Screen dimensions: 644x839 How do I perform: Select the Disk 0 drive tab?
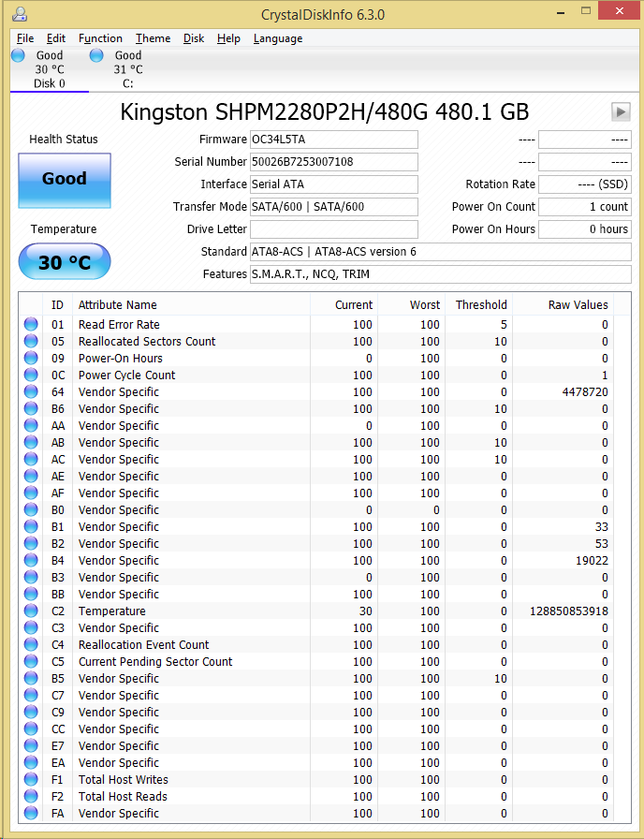tap(50, 70)
